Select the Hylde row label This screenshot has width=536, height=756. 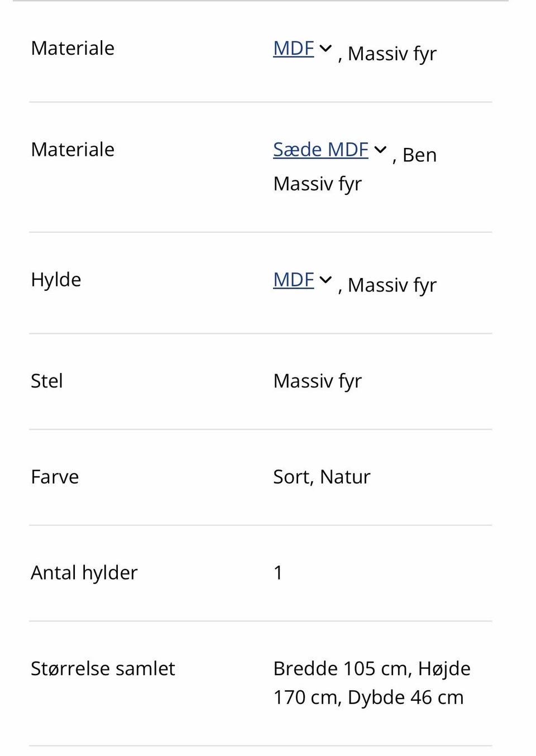pos(56,280)
